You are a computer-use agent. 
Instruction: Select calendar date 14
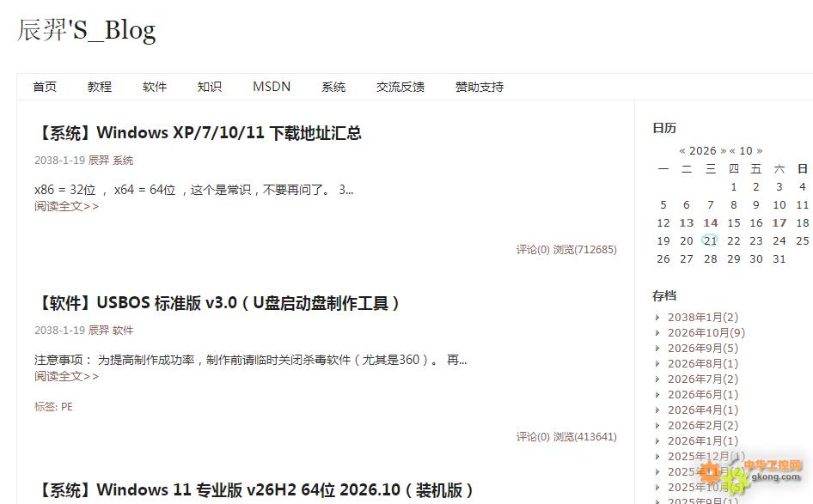tap(711, 222)
